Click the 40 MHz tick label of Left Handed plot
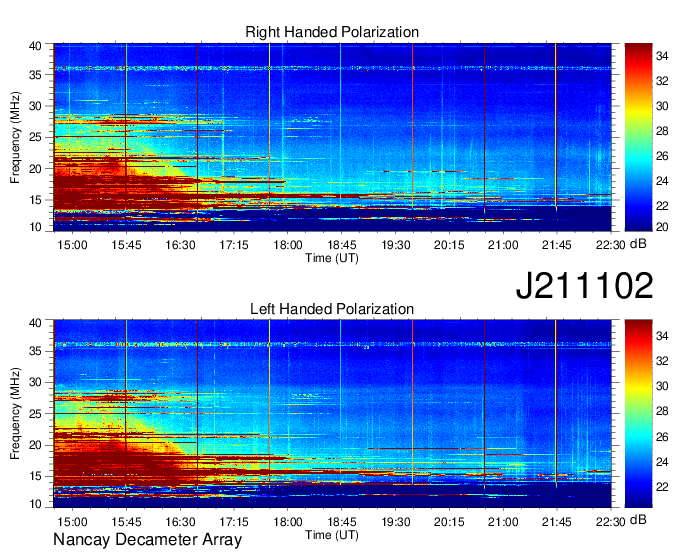680x552 pixels. pyautogui.click(x=35, y=323)
